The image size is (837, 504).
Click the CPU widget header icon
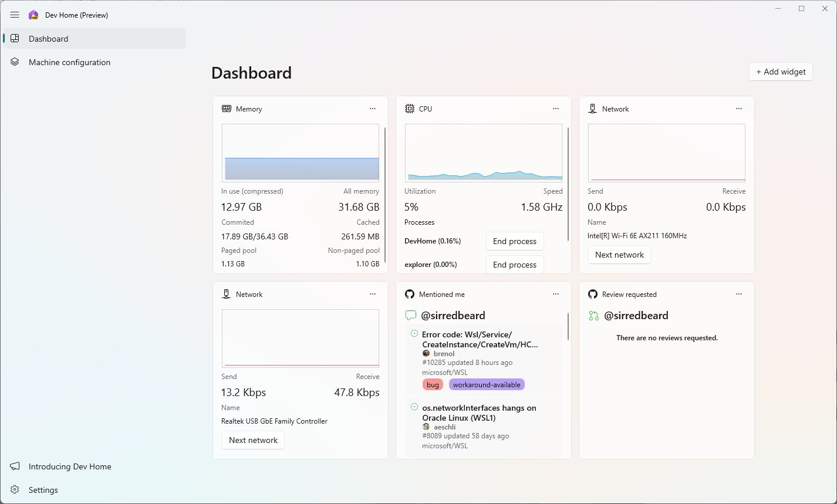409,109
